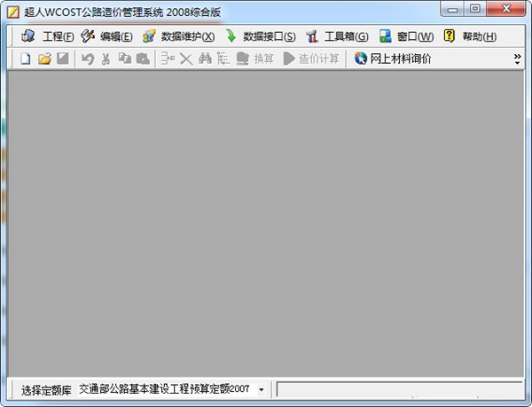Image resolution: width=532 pixels, height=407 pixels.
Task: Open the 窗口(W) menu
Action: tap(407, 36)
